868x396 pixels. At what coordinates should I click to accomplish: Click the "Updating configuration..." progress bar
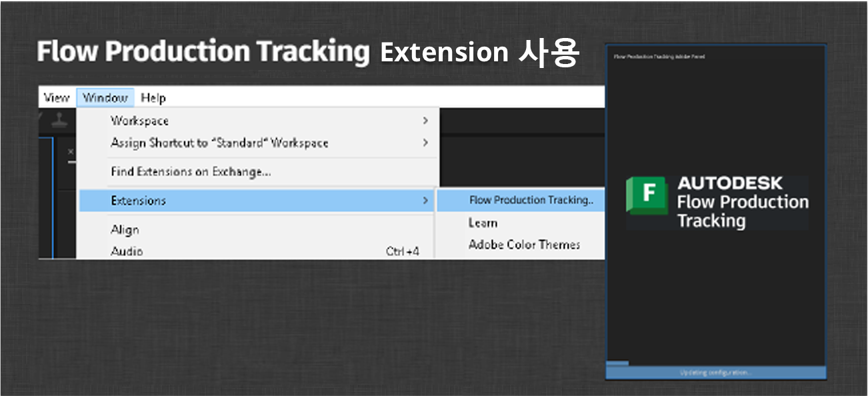click(x=716, y=372)
